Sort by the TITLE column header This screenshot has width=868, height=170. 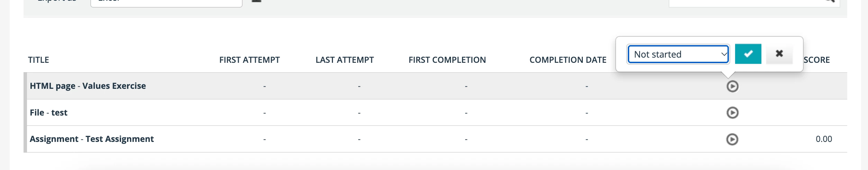point(38,60)
